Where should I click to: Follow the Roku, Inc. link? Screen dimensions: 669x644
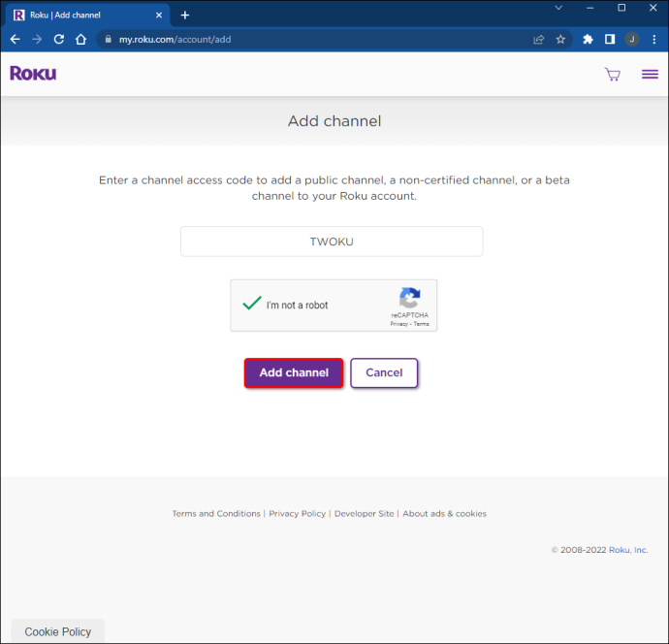pyautogui.click(x=628, y=550)
